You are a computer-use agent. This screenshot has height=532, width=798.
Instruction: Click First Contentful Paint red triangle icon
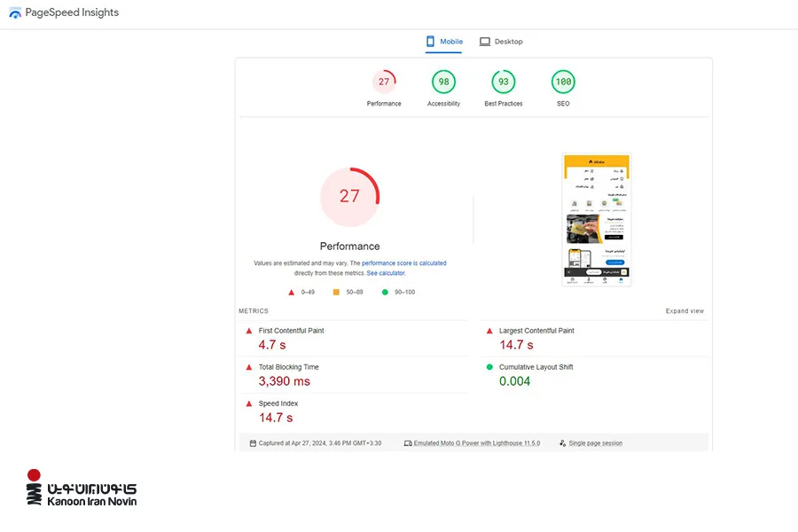249,331
